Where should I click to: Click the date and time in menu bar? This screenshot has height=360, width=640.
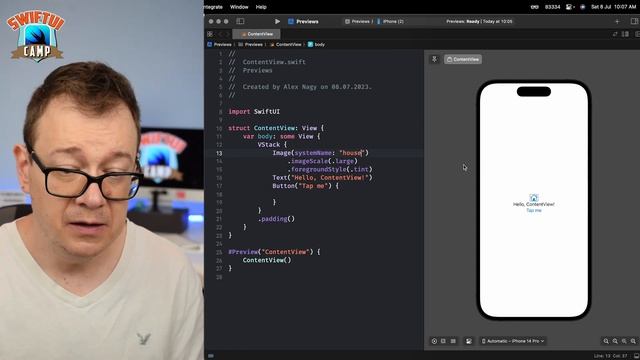point(613,7)
